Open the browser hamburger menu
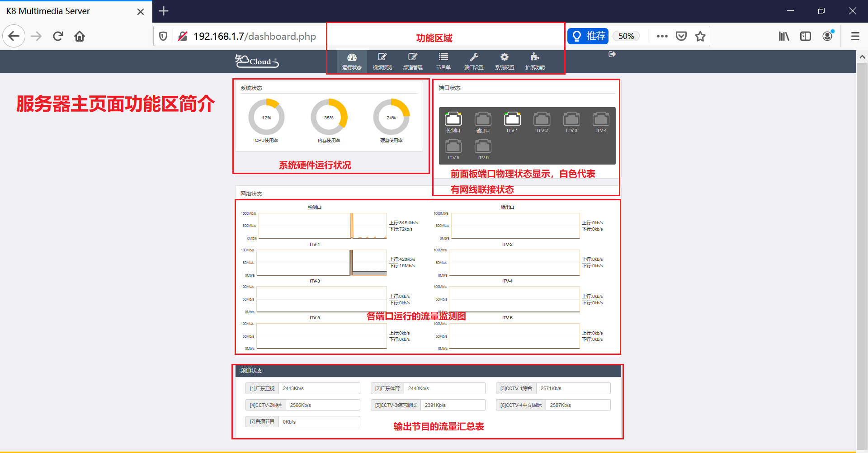The width and height of the screenshot is (868, 453). 855,36
